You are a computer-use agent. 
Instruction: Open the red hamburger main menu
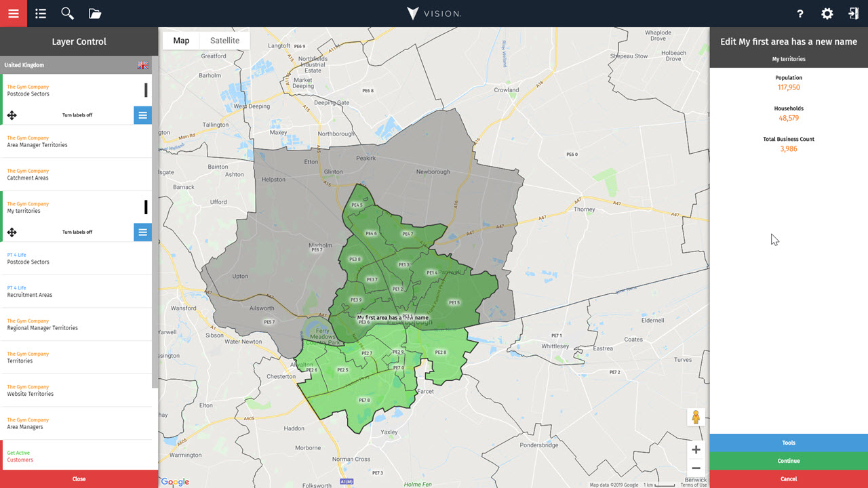pos(14,14)
